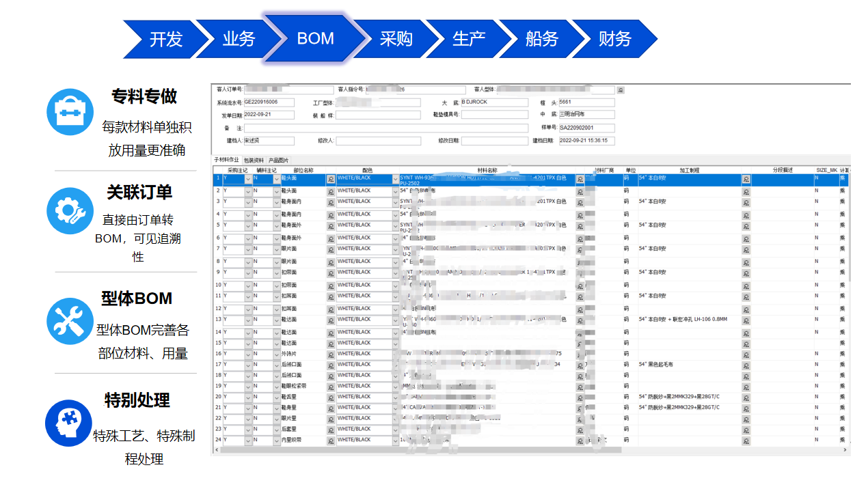Screen dimensions: 868x489
Task: Click the part-name search icon in row 24
Action: tap(331, 441)
